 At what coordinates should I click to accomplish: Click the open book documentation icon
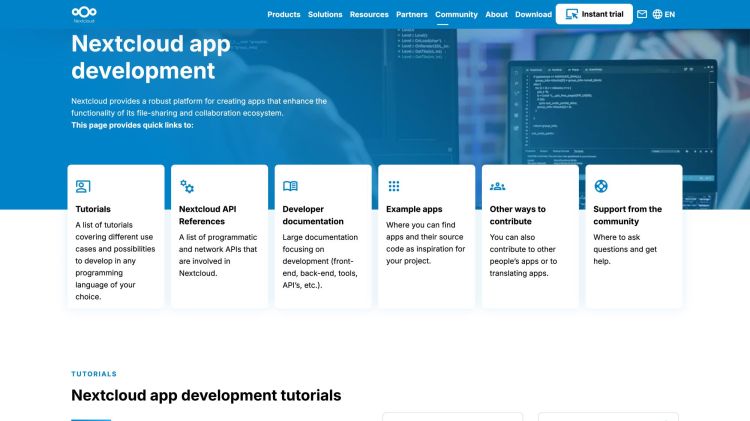coord(290,186)
